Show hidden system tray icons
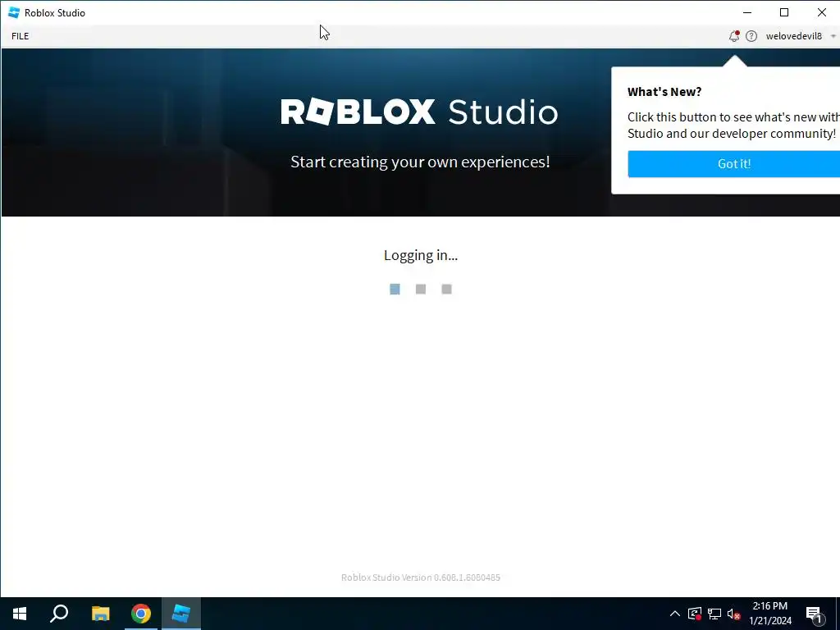This screenshot has height=630, width=840. [x=675, y=614]
